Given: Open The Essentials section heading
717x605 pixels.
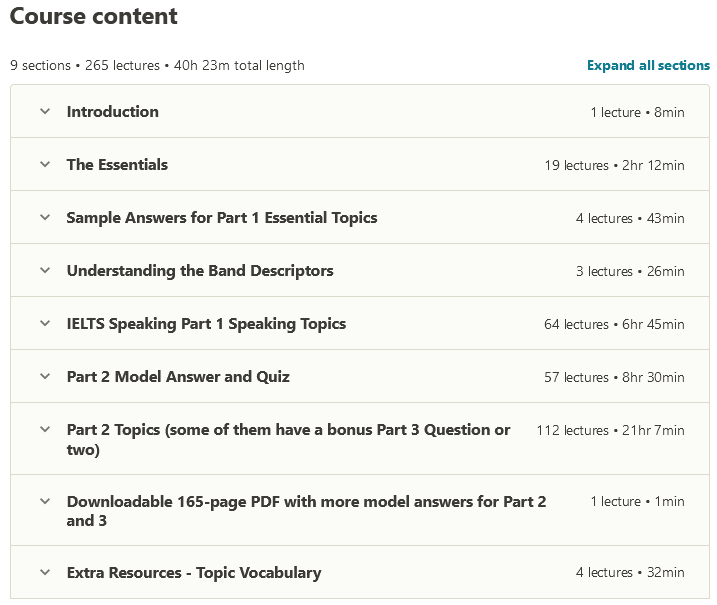Looking at the screenshot, I should coord(117,165).
